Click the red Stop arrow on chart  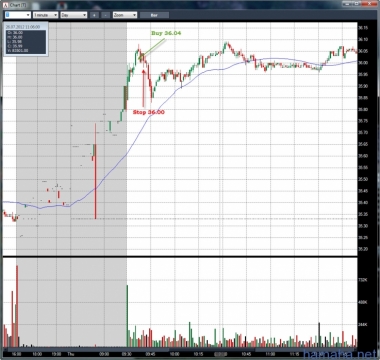144,87
